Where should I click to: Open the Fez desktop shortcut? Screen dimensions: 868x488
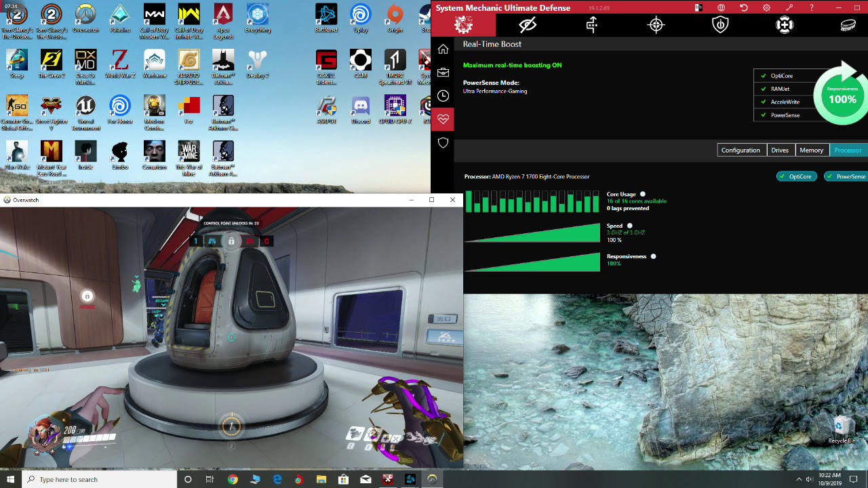189,110
